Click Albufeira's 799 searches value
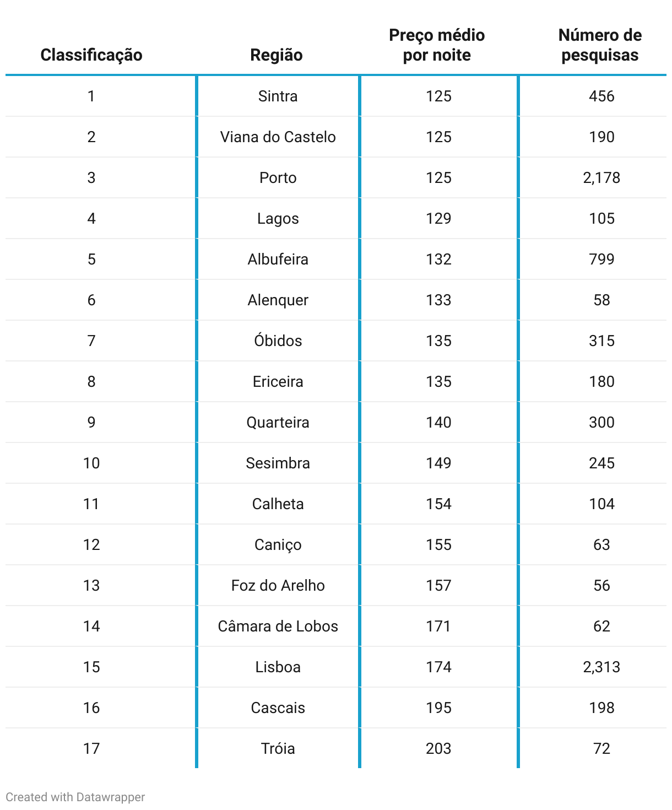The image size is (672, 810). (601, 260)
